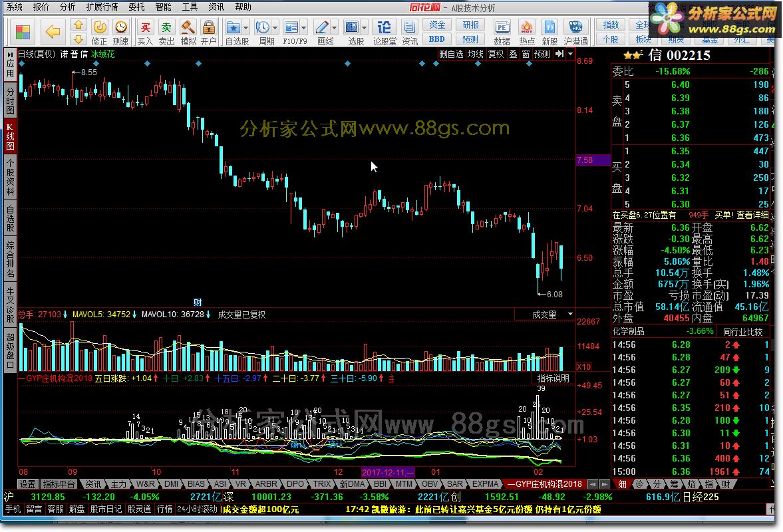Click the 周期 period icon
Viewport: 783px width, 532px height.
point(262,27)
